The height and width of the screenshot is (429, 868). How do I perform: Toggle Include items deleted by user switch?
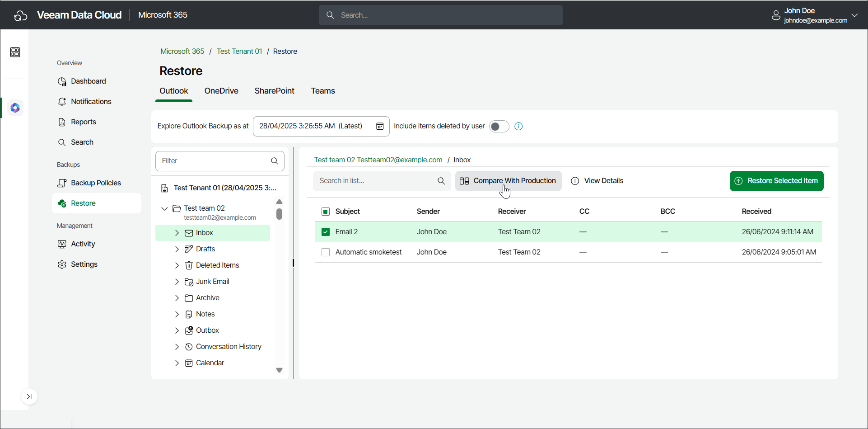coord(499,126)
